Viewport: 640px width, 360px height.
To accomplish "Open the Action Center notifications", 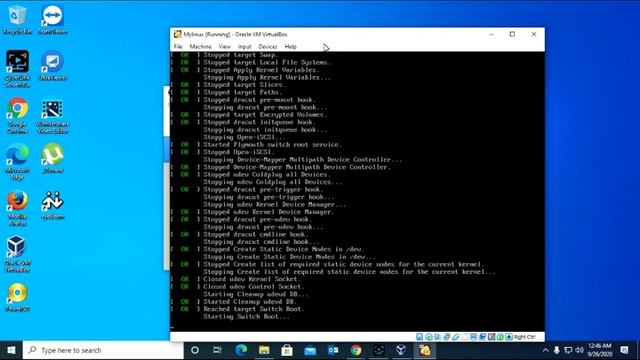I will pyautogui.click(x=624, y=350).
